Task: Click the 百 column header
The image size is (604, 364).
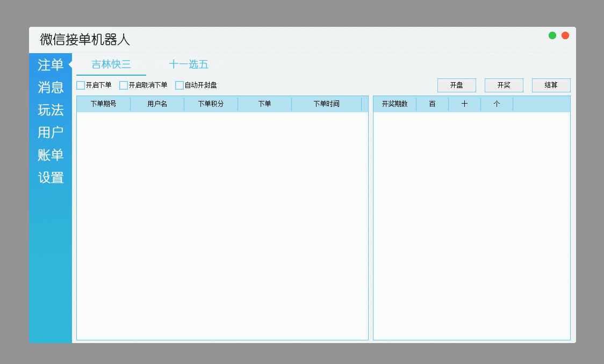Action: (432, 104)
